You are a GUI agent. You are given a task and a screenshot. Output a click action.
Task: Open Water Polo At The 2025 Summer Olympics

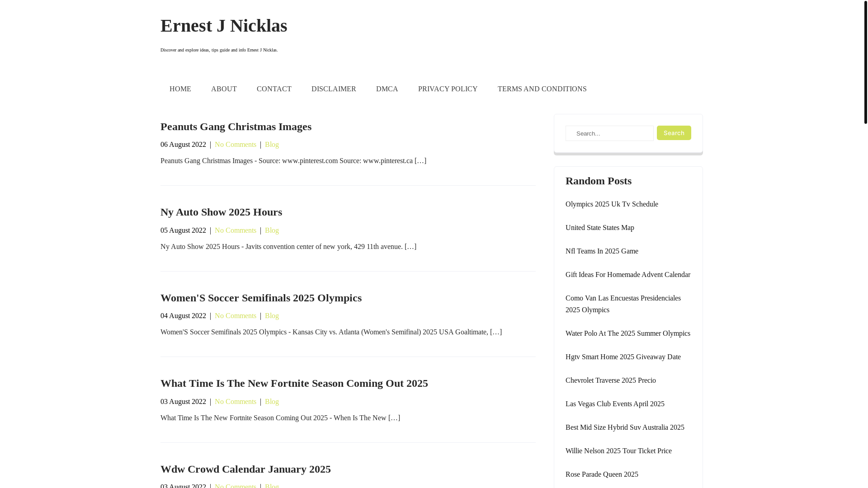[x=628, y=333]
